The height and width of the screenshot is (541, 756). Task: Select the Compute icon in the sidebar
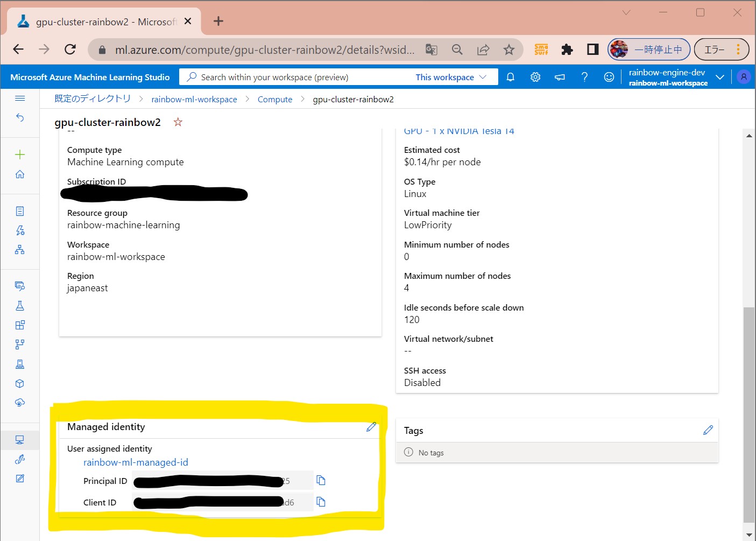point(20,440)
